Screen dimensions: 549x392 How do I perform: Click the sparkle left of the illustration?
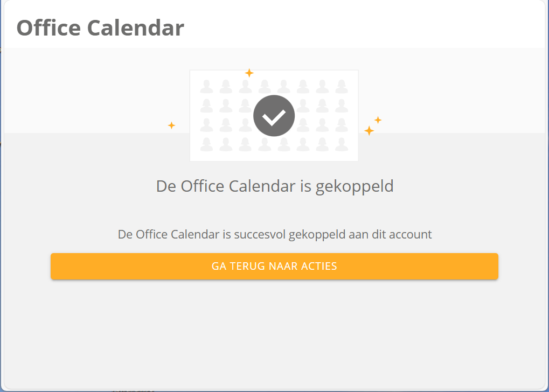[172, 125]
